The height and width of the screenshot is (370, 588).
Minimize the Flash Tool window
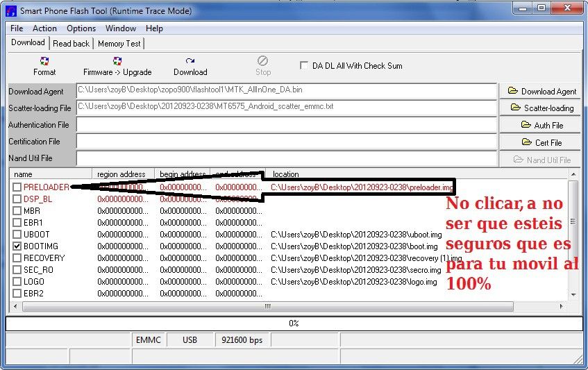(x=523, y=8)
